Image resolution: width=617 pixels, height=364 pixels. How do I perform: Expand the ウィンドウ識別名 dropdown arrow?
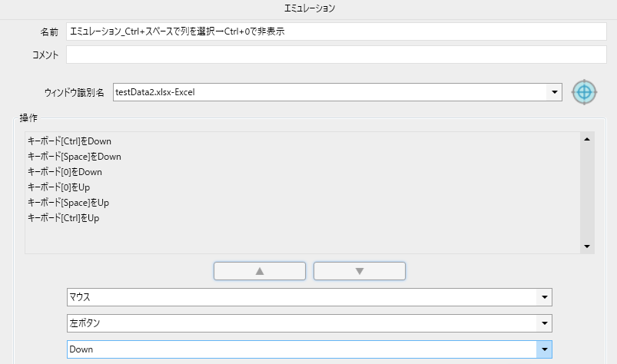pos(555,92)
